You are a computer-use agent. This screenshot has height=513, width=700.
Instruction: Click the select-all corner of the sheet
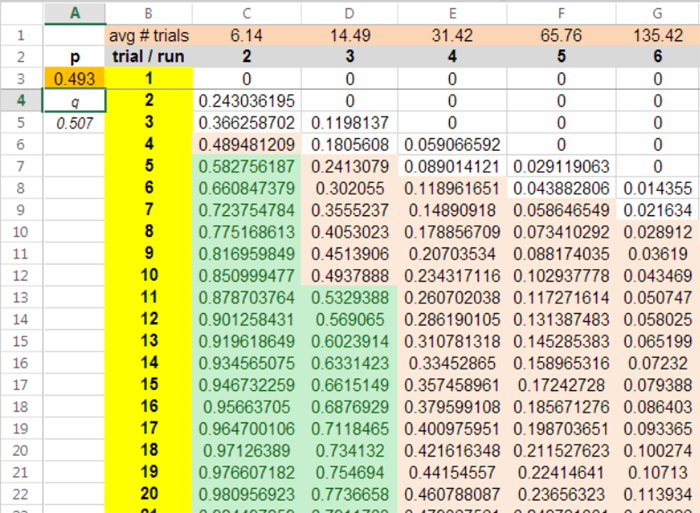click(21, 12)
